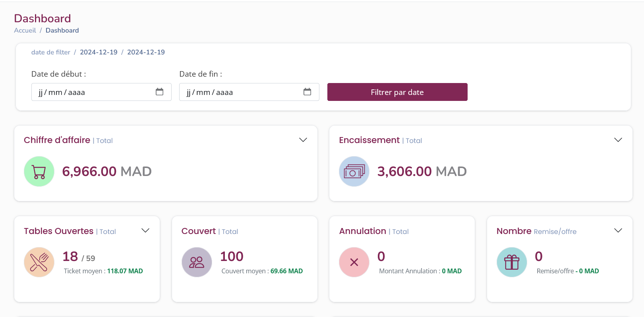644x317 pixels.
Task: Open calendar picker for Date de début
Action: (x=159, y=92)
